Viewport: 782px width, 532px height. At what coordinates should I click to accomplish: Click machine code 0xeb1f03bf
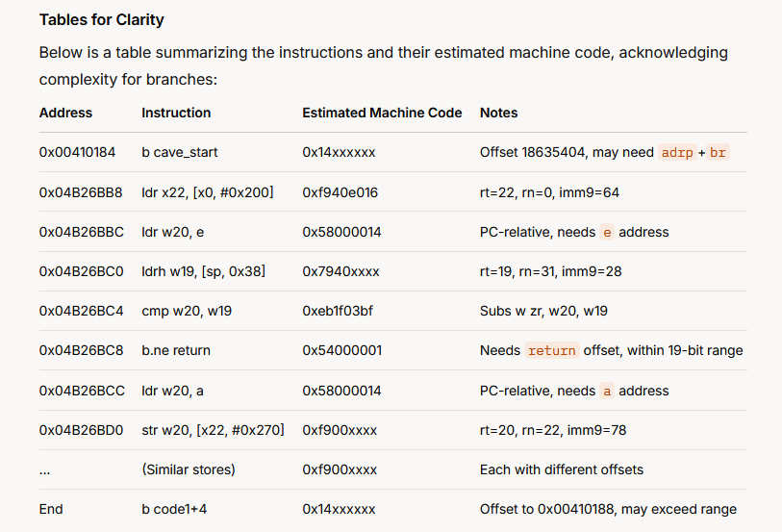(338, 311)
